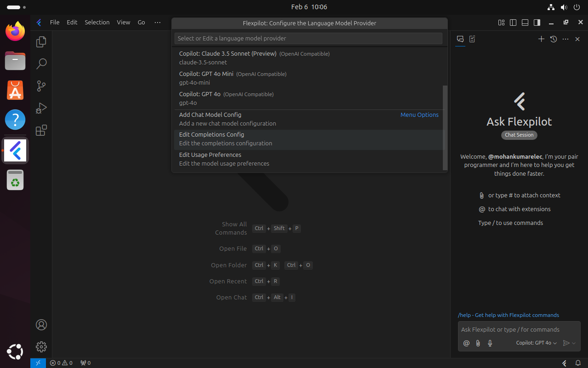
Task: Open the Flexpilot icon in the activity bar
Action: click(15, 150)
